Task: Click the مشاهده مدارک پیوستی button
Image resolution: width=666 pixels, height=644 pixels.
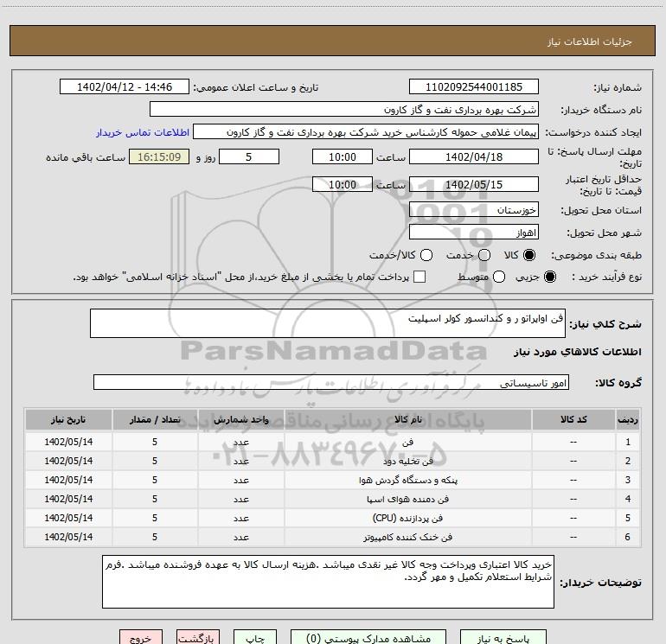Action: point(368,638)
